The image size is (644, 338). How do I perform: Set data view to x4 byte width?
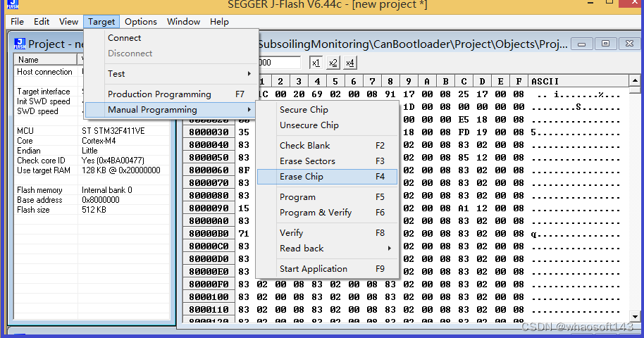[349, 63]
